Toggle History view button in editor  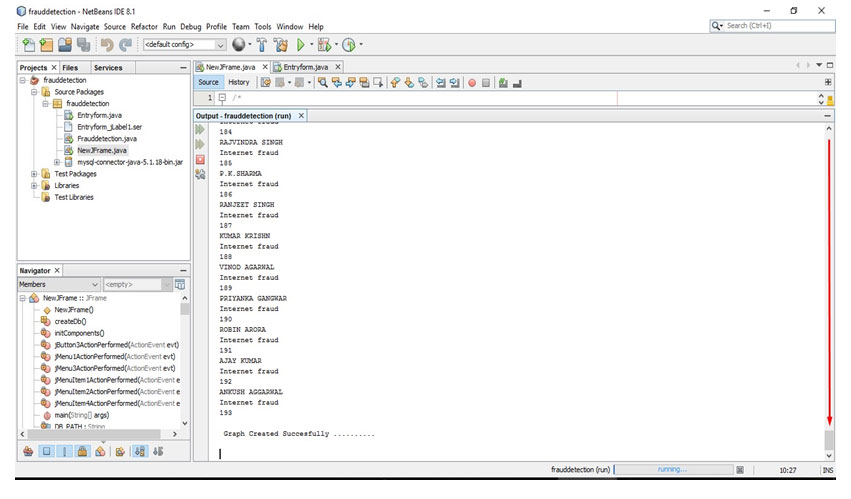239,82
